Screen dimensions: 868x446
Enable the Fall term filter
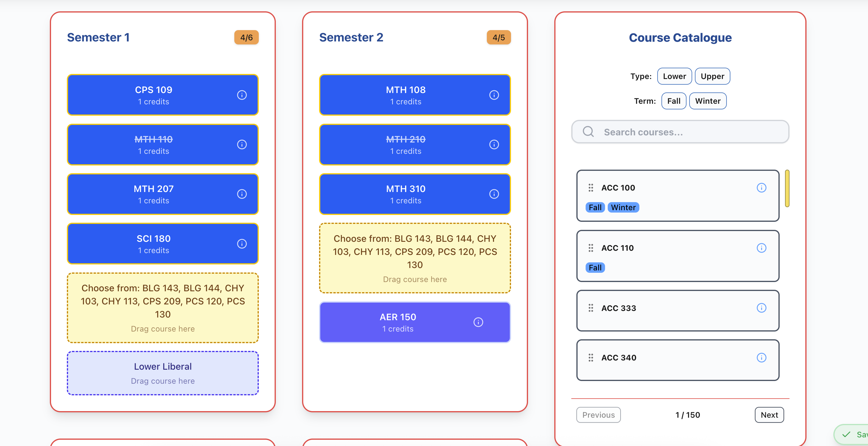pyautogui.click(x=673, y=101)
